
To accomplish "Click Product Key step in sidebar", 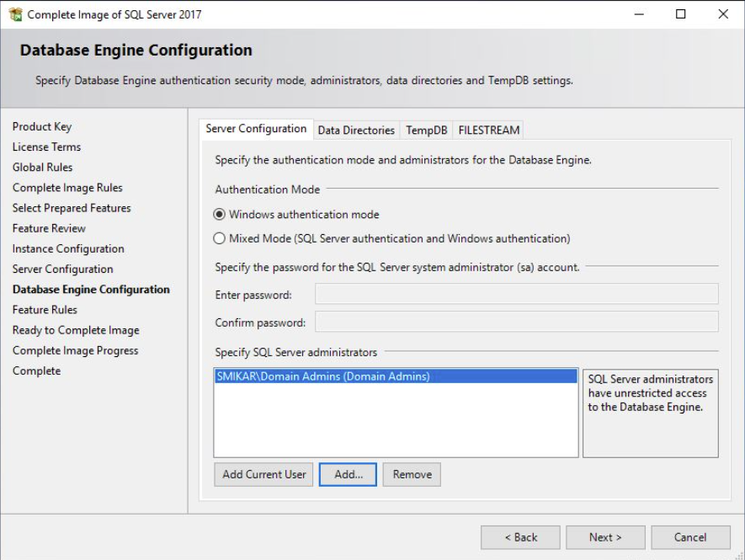I will (42, 126).
